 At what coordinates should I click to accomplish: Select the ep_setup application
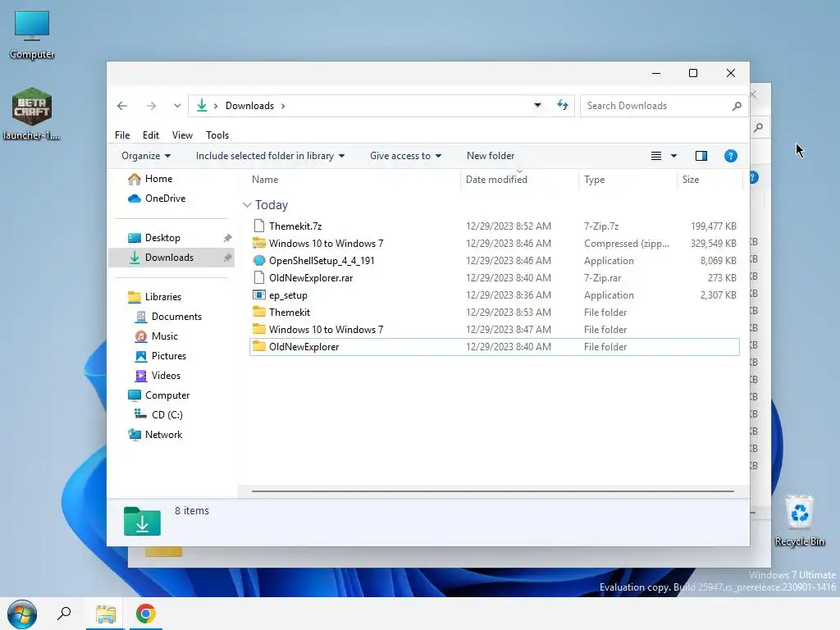[x=495, y=295]
